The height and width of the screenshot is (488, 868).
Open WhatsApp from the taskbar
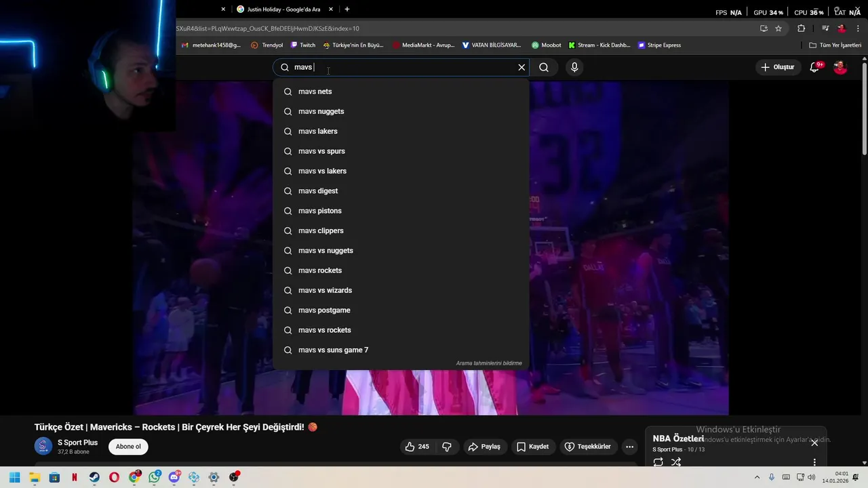pyautogui.click(x=155, y=477)
